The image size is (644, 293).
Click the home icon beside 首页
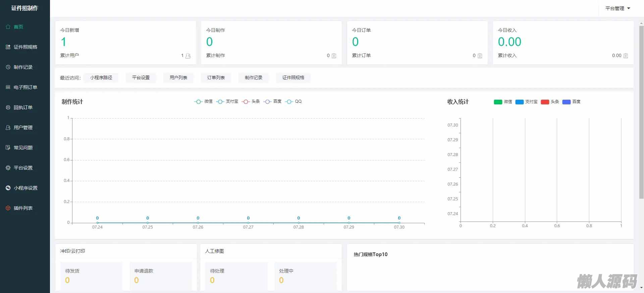pyautogui.click(x=8, y=27)
